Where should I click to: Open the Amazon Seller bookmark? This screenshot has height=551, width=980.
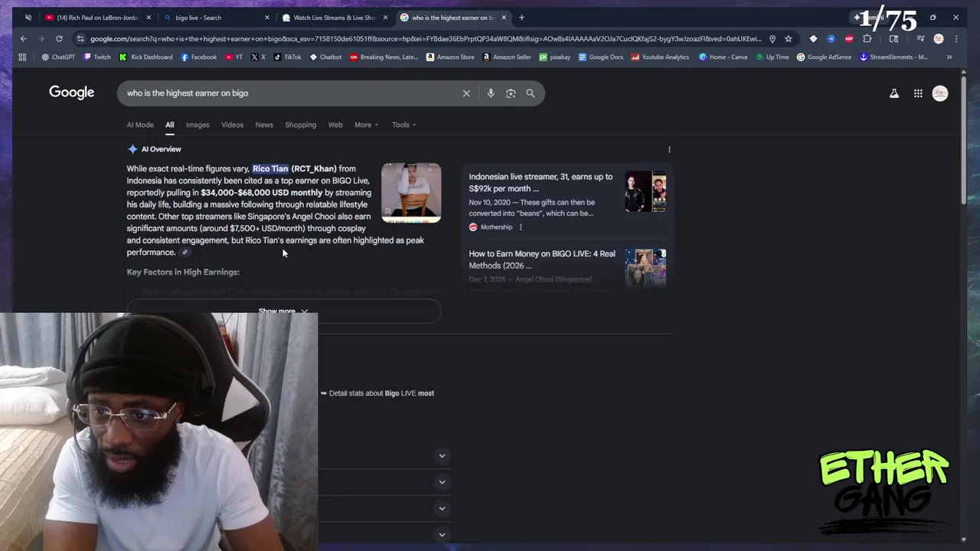[507, 57]
